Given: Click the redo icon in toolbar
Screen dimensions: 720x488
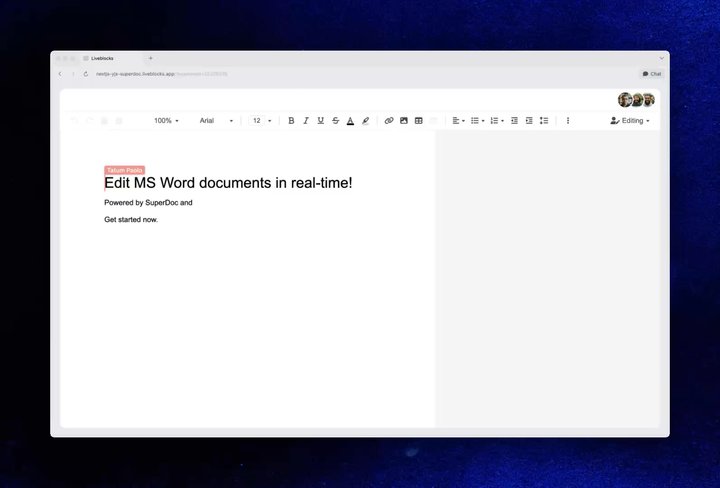Looking at the screenshot, I should click(x=90, y=121).
